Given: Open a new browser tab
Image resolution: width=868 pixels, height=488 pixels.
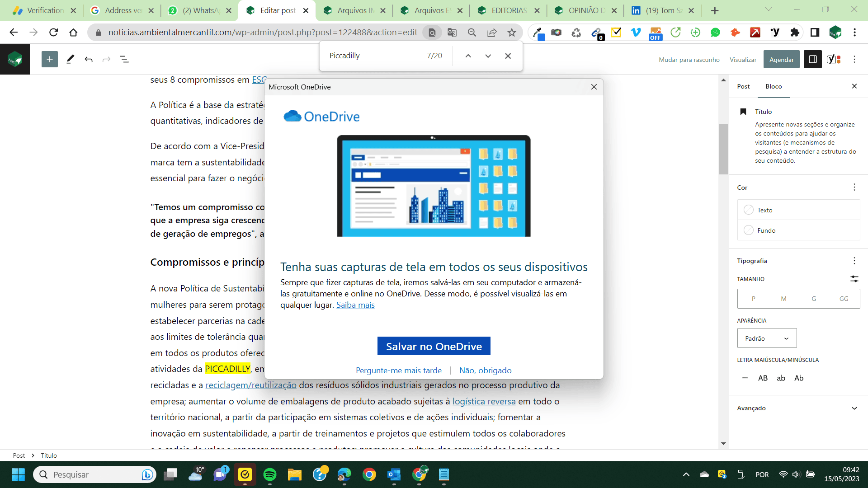Looking at the screenshot, I should click(715, 10).
